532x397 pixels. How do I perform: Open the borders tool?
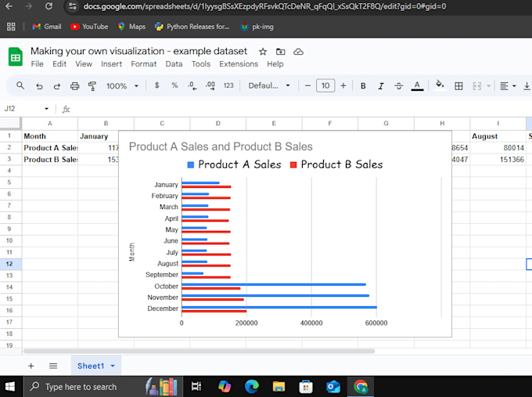[458, 86]
